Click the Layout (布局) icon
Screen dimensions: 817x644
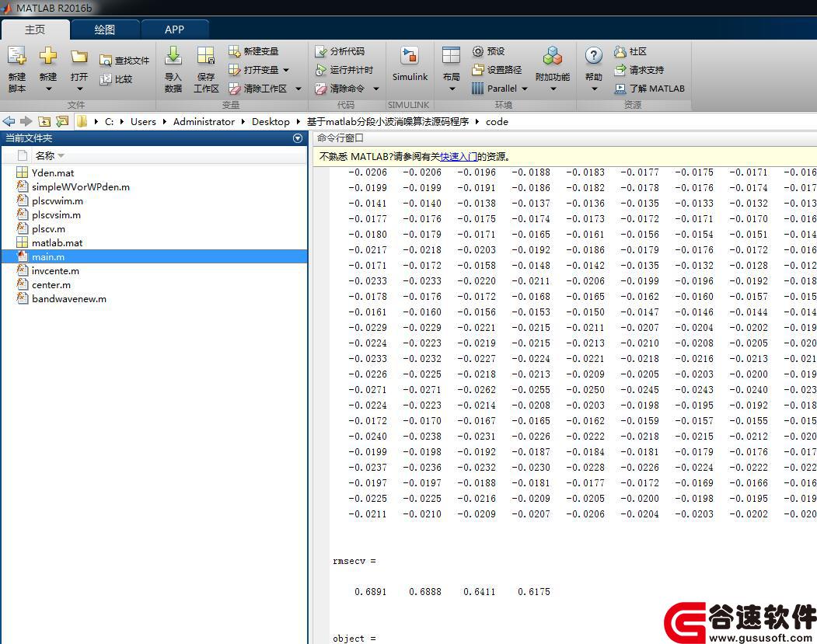451,55
